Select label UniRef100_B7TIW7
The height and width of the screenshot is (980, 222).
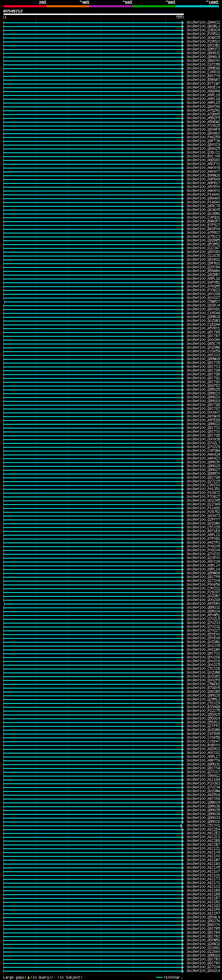click(203, 84)
